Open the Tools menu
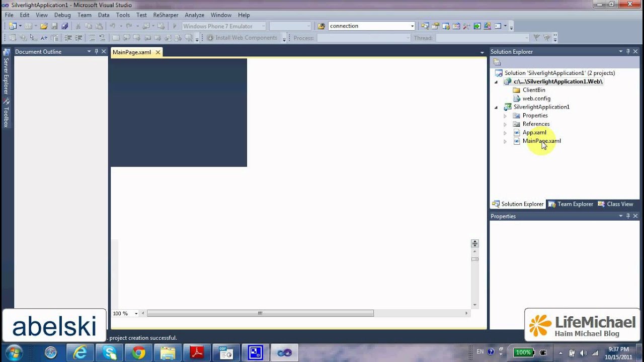Viewport: 644px width, 362px height. (123, 15)
